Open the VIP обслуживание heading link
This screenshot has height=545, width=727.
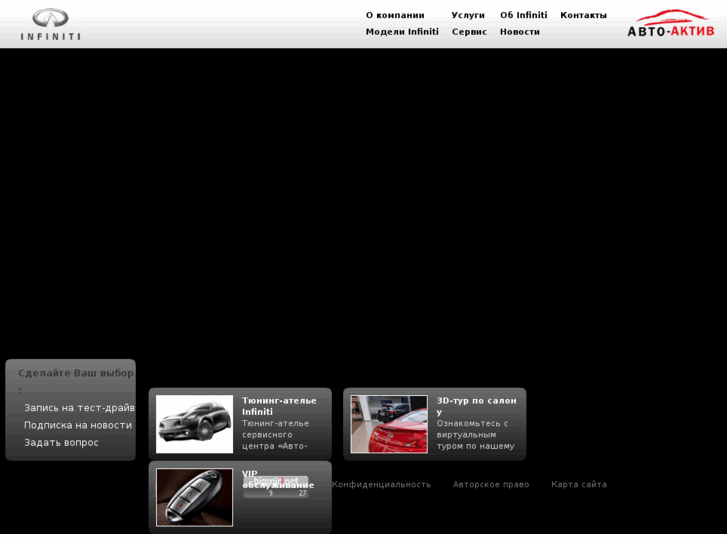pyautogui.click(x=278, y=480)
